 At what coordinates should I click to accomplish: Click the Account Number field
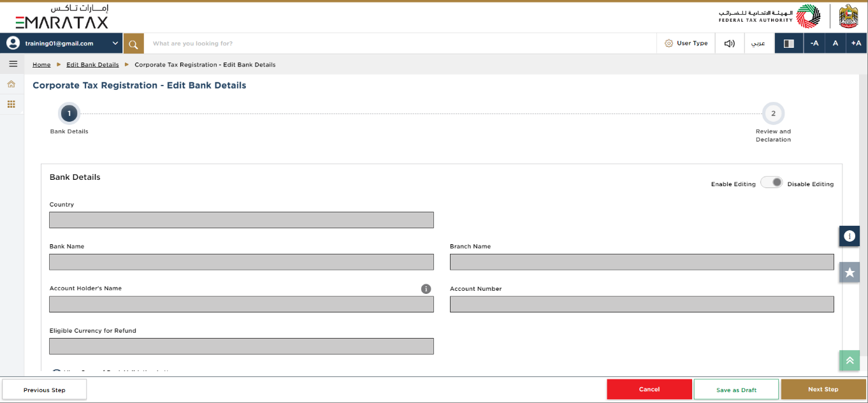click(642, 304)
